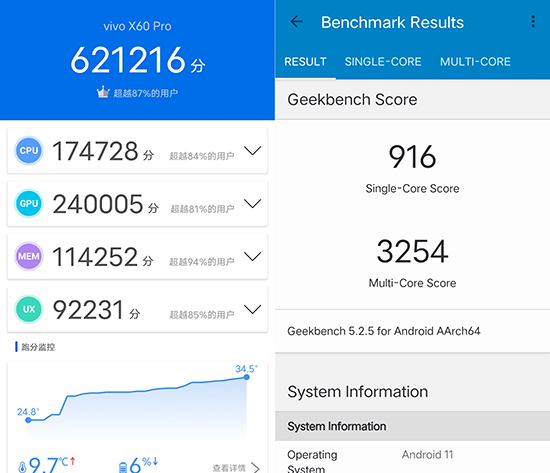
Task: Tap the 34.5° endpoint on temperature graph
Action: 247,377
